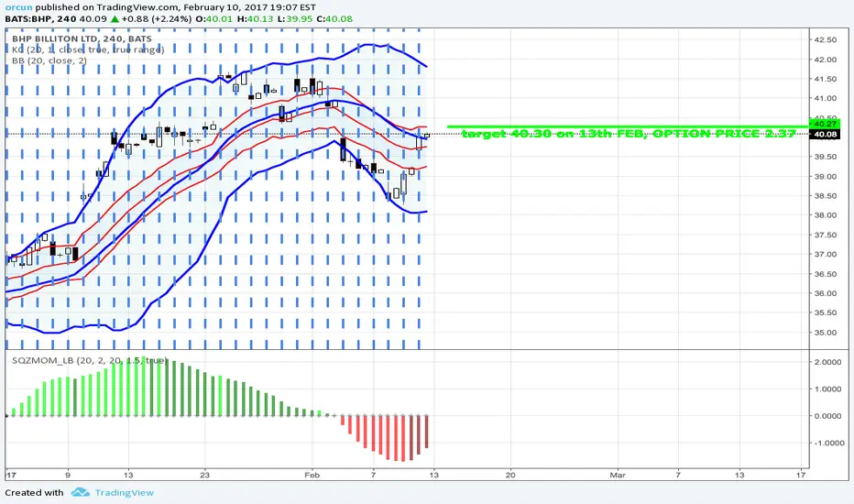854x504 pixels.
Task: Click the O:40.01 open price value
Action: (x=214, y=19)
